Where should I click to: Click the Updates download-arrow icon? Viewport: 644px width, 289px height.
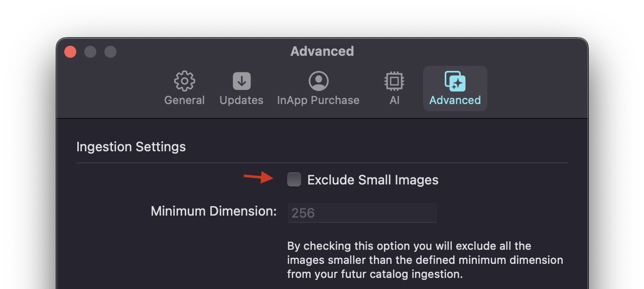click(241, 81)
